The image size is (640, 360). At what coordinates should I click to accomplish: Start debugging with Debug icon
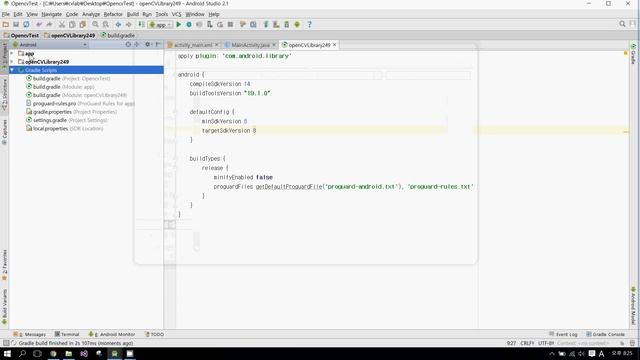tap(189, 24)
